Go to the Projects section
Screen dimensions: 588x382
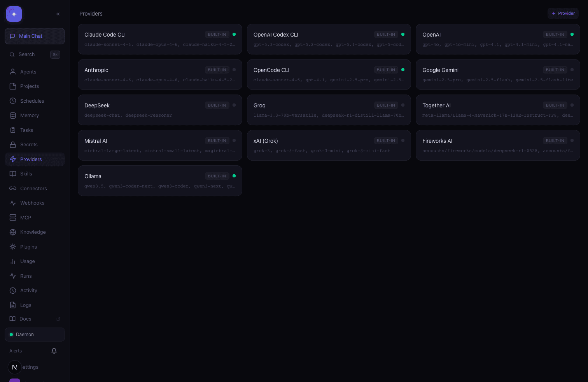(35, 86)
